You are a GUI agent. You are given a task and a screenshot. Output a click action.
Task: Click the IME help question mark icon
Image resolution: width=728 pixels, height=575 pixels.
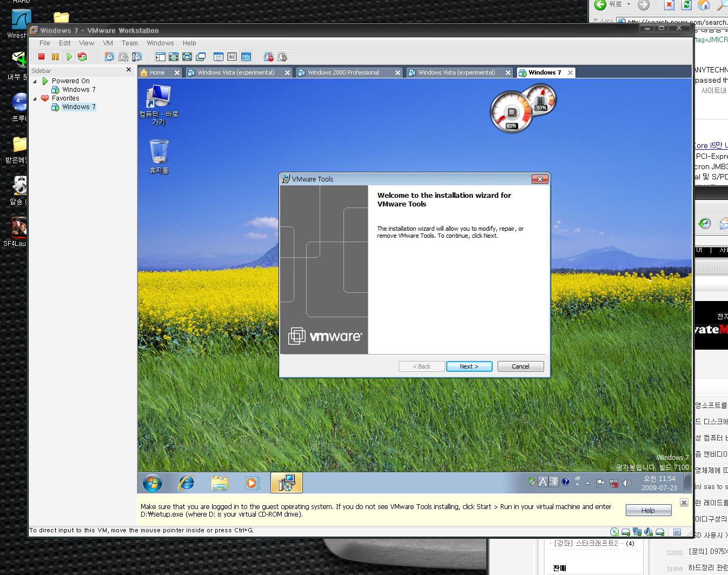566,482
